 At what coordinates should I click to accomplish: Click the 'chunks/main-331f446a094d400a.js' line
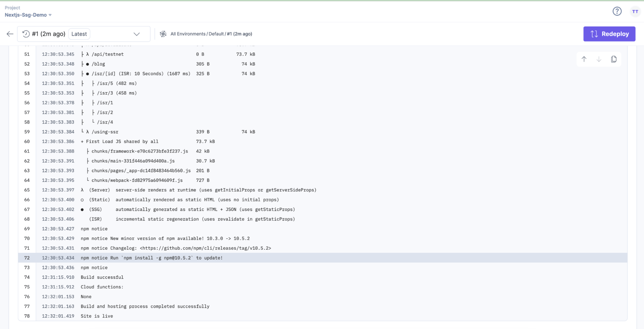pos(323,161)
